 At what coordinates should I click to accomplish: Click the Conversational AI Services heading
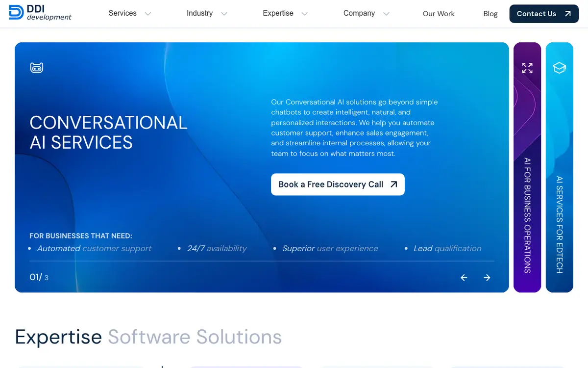click(108, 132)
